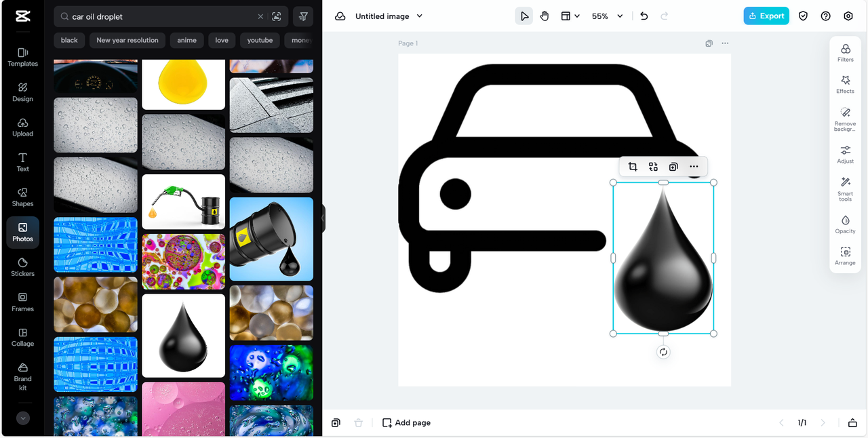Open the Design panel
868x438 pixels.
22,92
